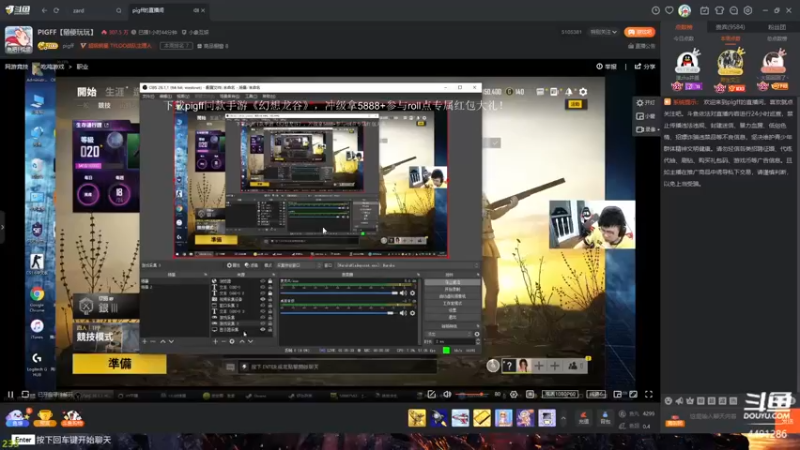Click the search magnifier icon
Screen dimensions: 800x450
(x=118, y=10)
